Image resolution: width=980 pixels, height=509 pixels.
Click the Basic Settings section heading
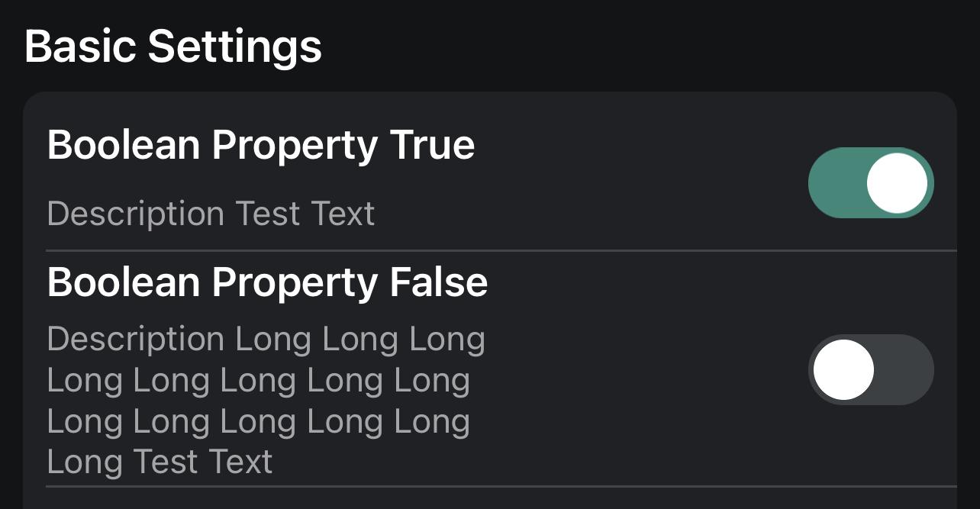173,47
